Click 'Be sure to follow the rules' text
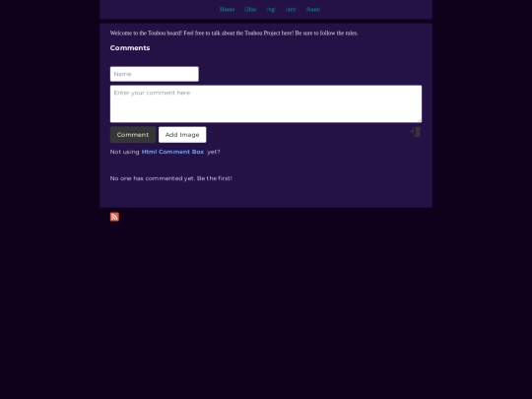Screen dimensions: 532x399 pyautogui.click(x=326, y=33)
